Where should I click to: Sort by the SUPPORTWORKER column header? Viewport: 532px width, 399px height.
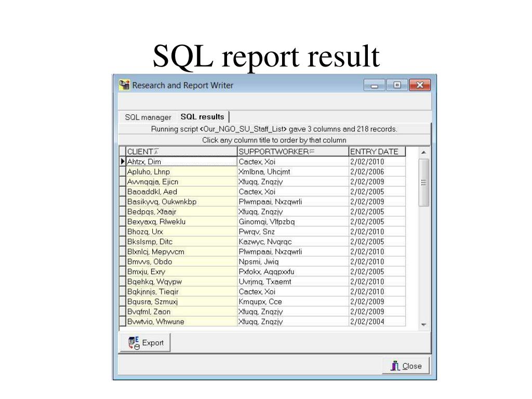(292, 152)
